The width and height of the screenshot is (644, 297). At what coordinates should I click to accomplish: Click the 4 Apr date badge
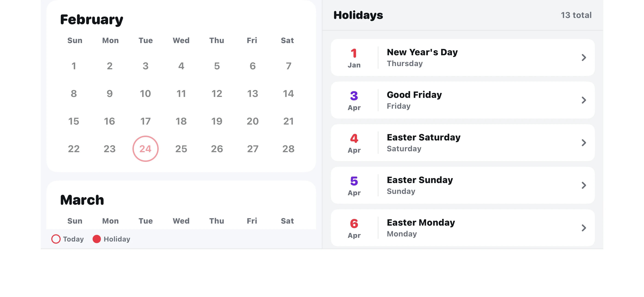pos(354,143)
